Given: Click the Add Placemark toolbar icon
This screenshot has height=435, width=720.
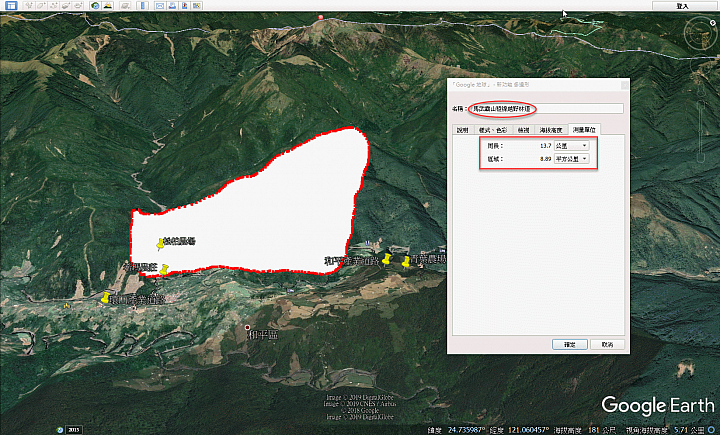Looking at the screenshot, I should [x=29, y=6].
